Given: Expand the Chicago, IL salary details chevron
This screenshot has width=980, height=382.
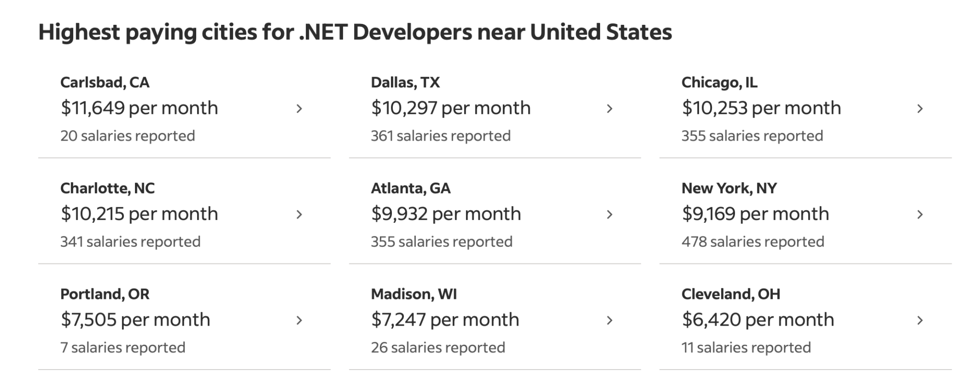Looking at the screenshot, I should click(x=920, y=109).
